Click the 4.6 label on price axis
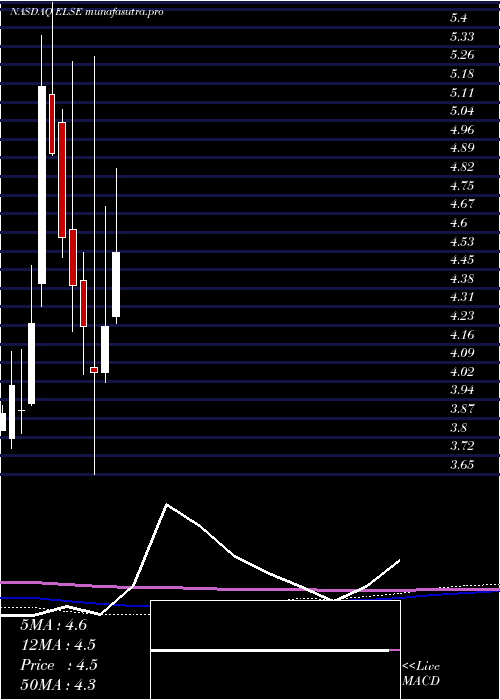 pos(458,223)
